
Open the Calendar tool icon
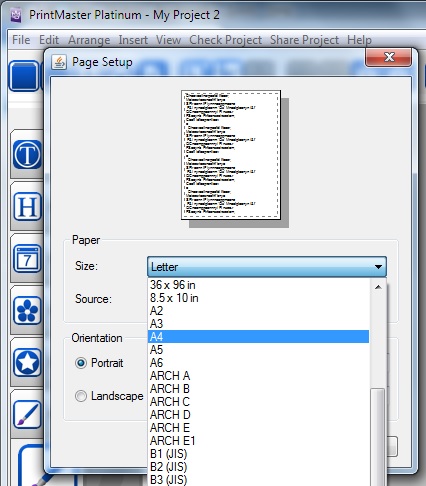click(27, 259)
